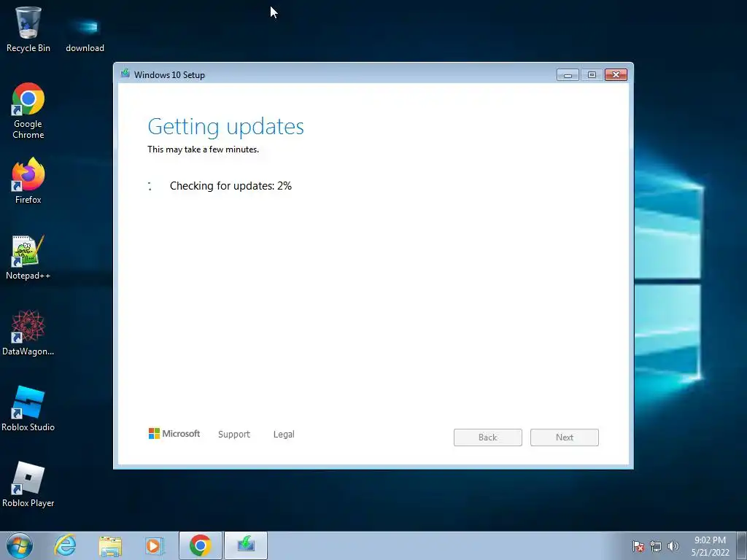The width and height of the screenshot is (747, 560).
Task: Open Windows Media Player from taskbar
Action: click(155, 545)
